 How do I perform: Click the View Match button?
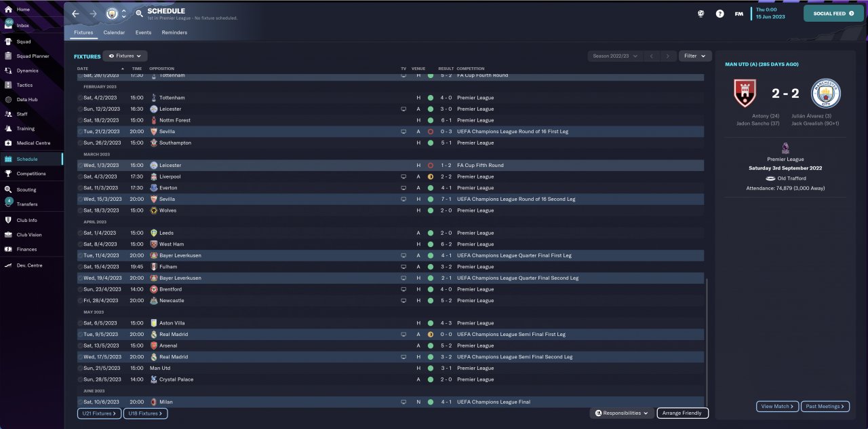pyautogui.click(x=778, y=406)
